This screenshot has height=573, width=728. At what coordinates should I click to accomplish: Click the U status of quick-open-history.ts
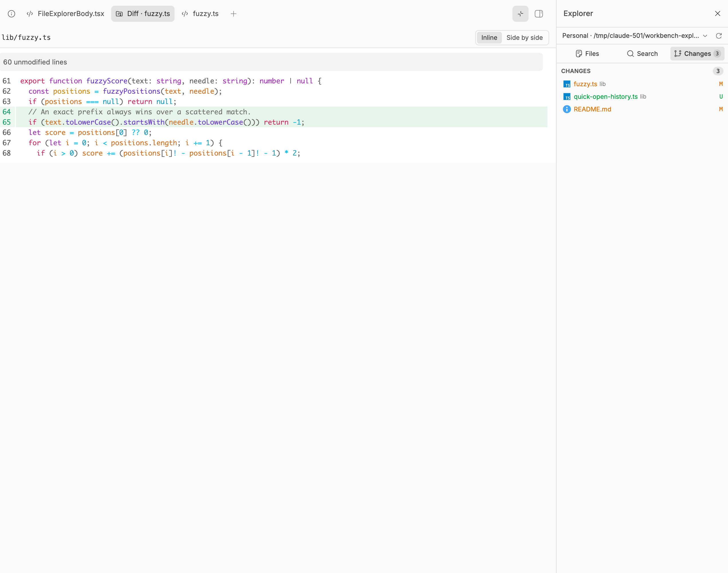(x=721, y=97)
